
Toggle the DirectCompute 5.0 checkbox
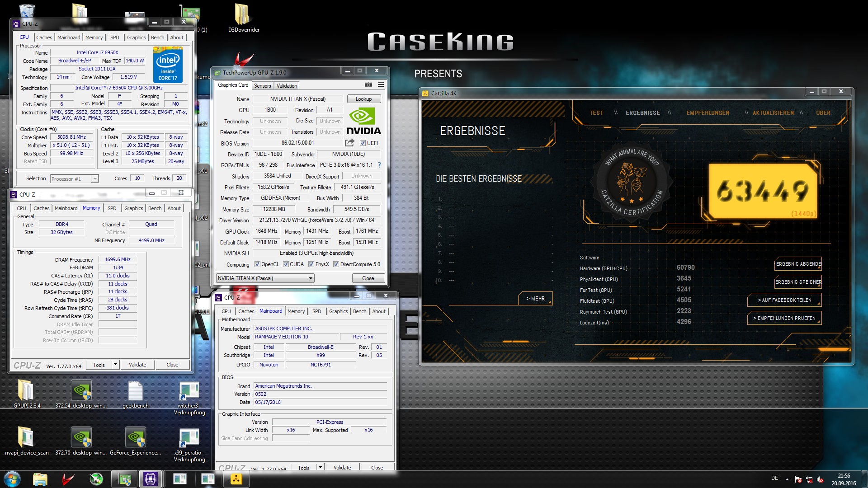point(336,264)
